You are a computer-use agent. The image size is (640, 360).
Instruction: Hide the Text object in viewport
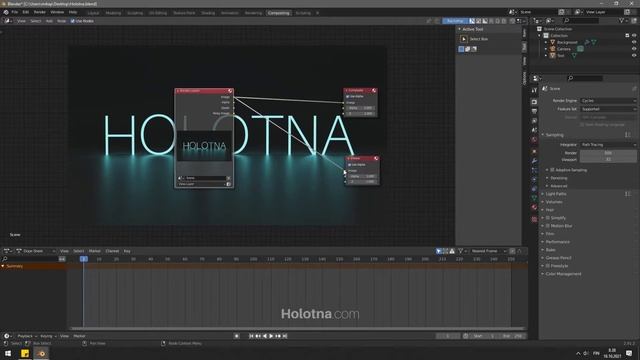tap(634, 55)
